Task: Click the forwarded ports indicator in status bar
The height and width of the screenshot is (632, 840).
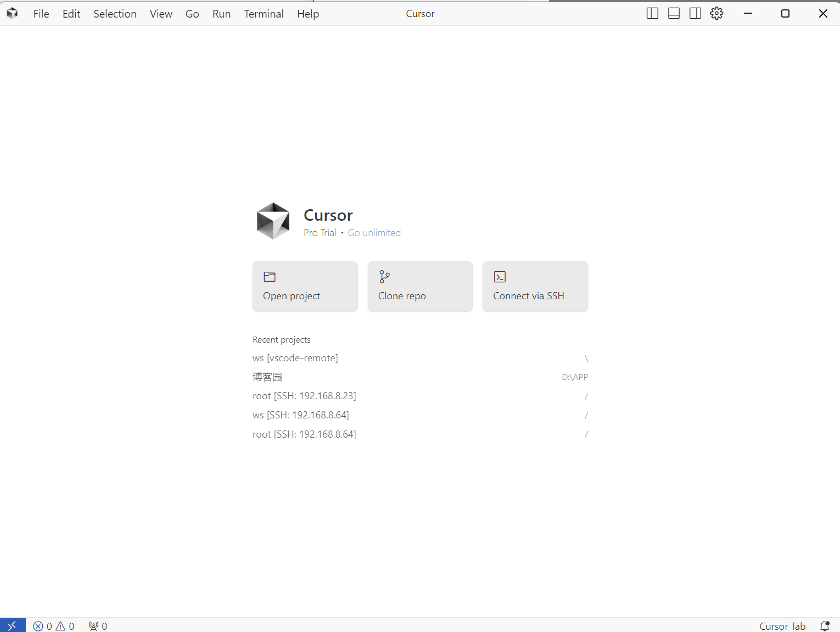Action: pos(98,626)
